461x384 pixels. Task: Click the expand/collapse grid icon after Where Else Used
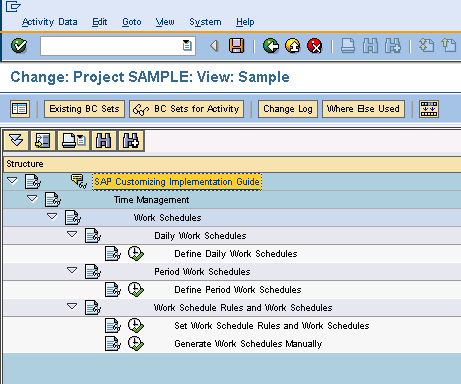point(429,109)
